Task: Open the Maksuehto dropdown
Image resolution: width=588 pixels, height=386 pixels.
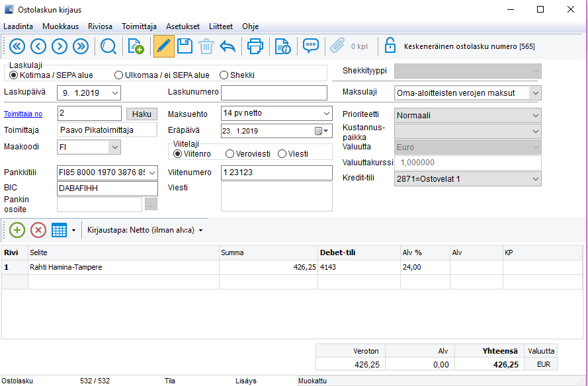Action: [x=326, y=114]
